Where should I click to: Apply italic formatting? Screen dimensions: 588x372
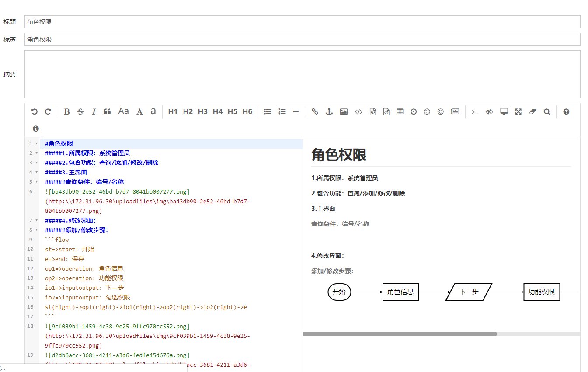coord(94,112)
